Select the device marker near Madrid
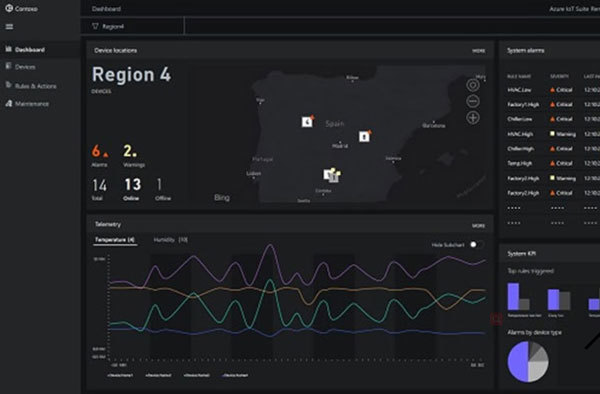Screen dimensions: 600x394 click(x=365, y=136)
